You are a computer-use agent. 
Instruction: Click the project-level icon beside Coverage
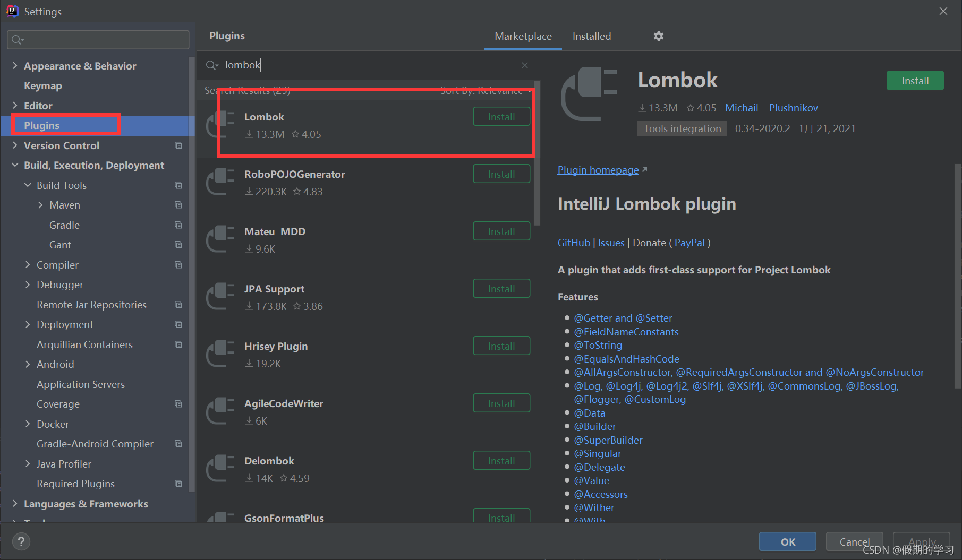pos(178,404)
